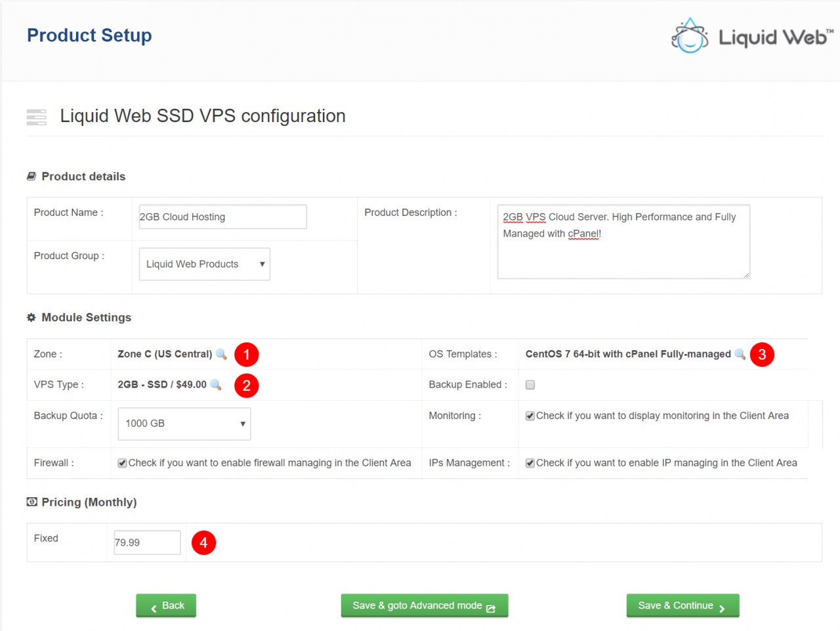
Task: Click OS Templates magnifier icon
Action: coord(740,354)
